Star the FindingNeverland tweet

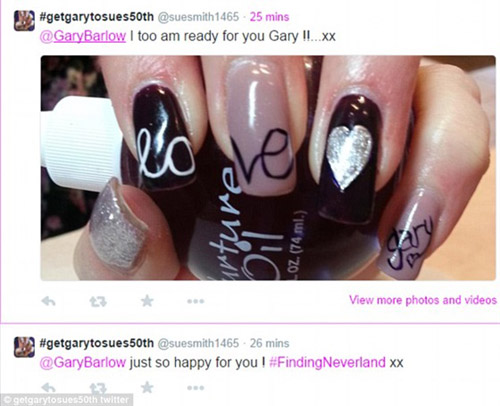pos(147,387)
